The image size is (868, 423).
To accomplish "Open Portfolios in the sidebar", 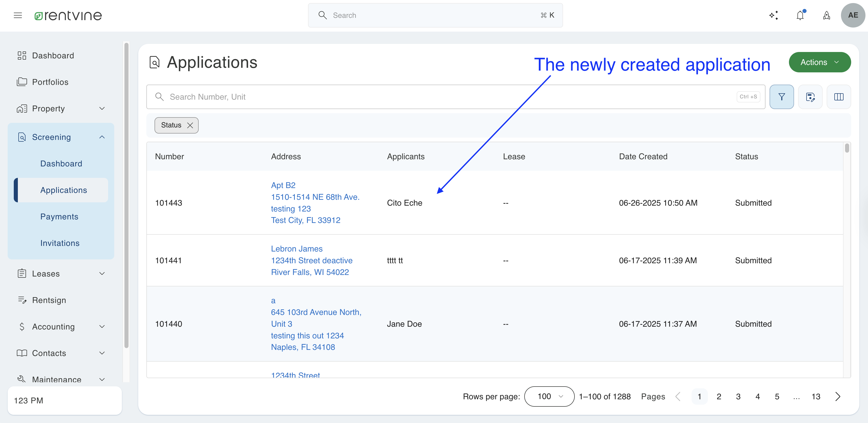I will pos(50,82).
